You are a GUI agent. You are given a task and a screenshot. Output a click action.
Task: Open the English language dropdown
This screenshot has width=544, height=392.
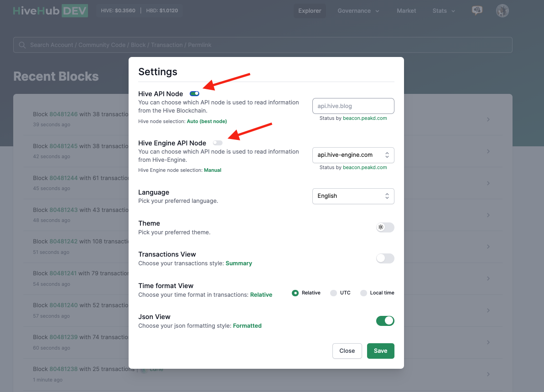pyautogui.click(x=353, y=196)
